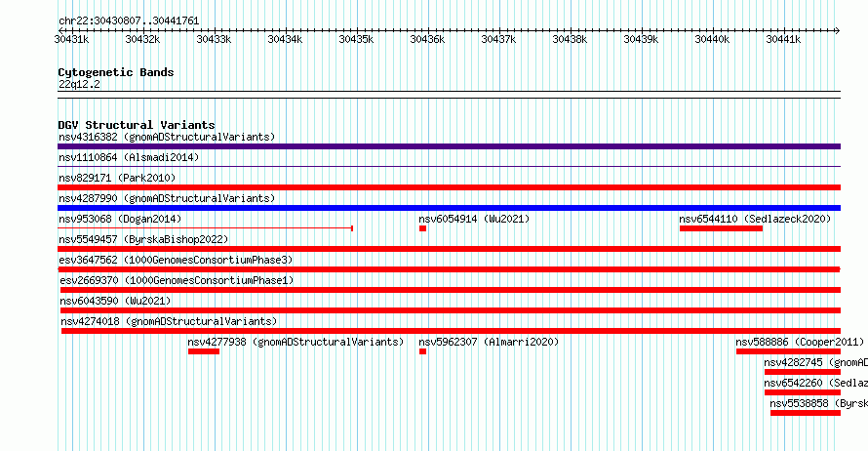Select the red nsv4277938 variant bar
Screen dimensions: 868x451
[x=204, y=351]
